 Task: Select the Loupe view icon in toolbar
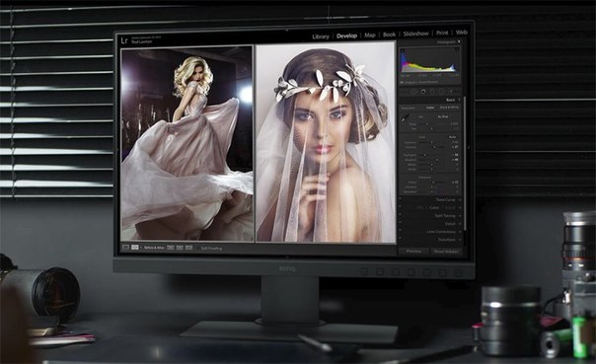click(125, 248)
